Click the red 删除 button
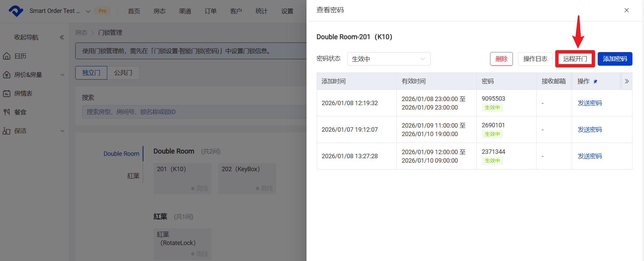Viewport: 644px width, 261px height. 501,59
